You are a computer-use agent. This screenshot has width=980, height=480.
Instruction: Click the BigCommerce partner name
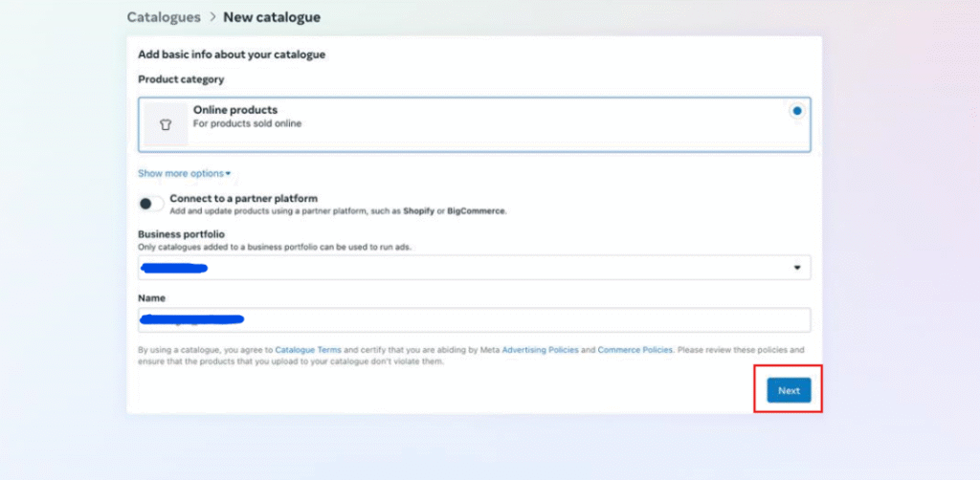click(x=478, y=210)
